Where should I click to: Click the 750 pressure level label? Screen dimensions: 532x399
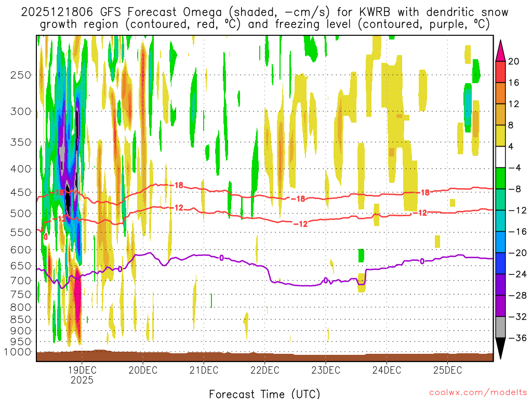(21, 295)
